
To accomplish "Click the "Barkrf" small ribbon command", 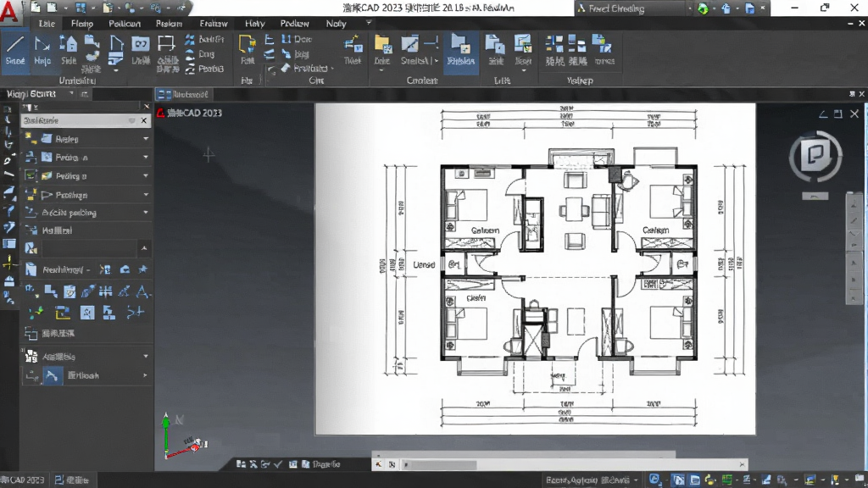I will [205, 39].
